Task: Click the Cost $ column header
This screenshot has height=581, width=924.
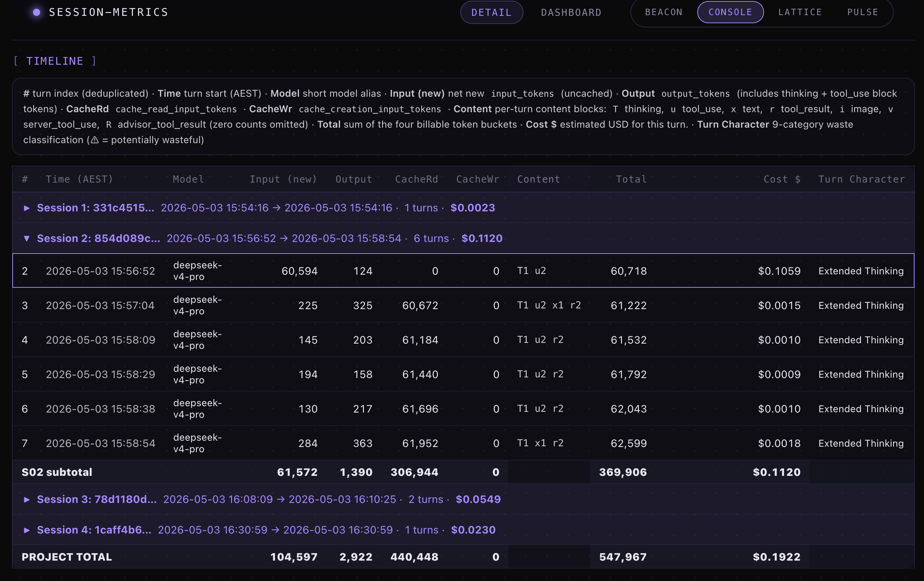Action: click(782, 179)
